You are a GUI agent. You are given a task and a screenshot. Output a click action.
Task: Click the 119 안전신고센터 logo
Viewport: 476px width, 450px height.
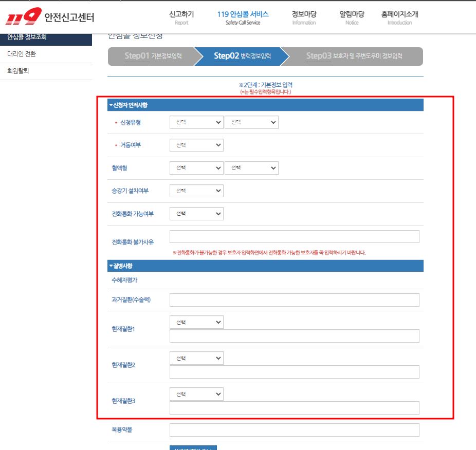click(50, 16)
